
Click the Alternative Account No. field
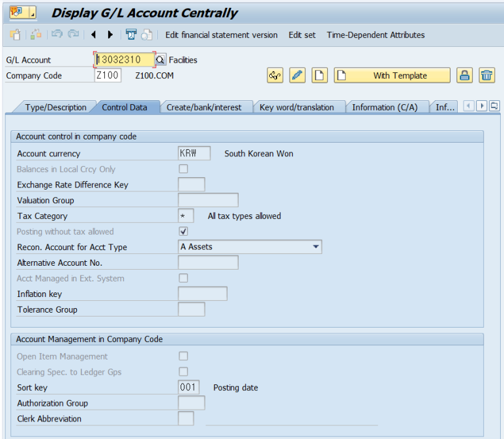(x=208, y=262)
